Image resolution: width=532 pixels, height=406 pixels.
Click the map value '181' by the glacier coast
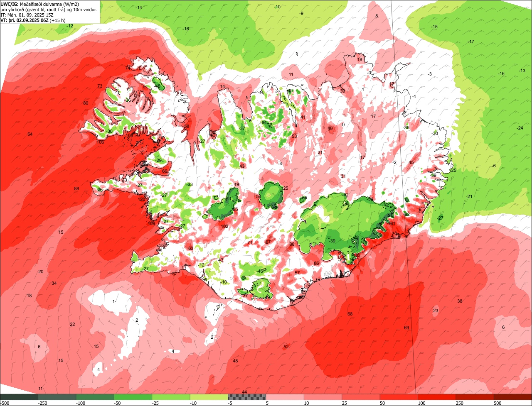[x=392, y=223]
